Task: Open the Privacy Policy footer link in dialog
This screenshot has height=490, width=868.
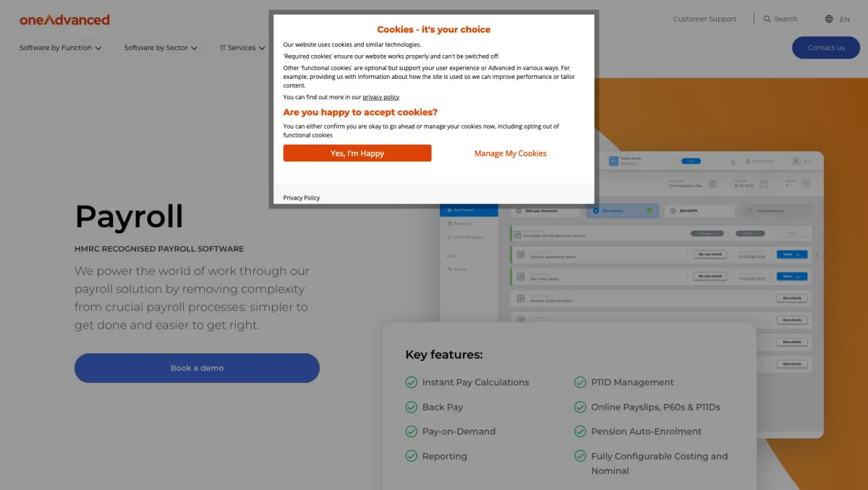Action: coord(302,198)
